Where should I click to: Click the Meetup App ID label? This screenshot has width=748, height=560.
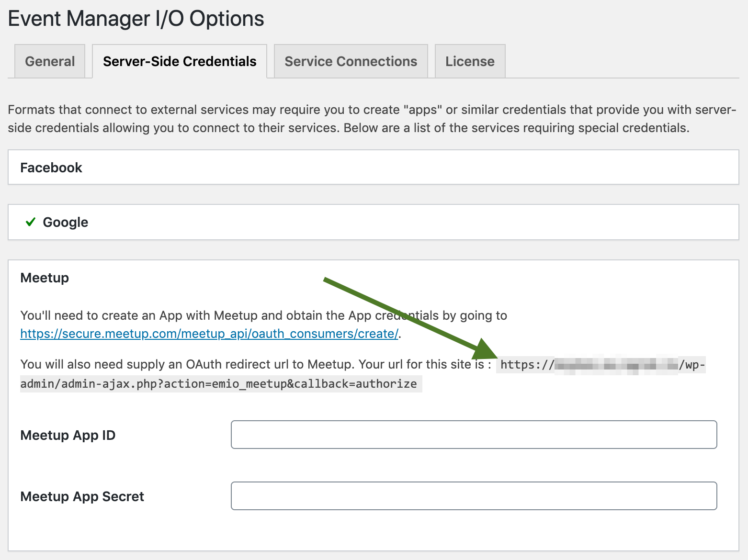(68, 435)
